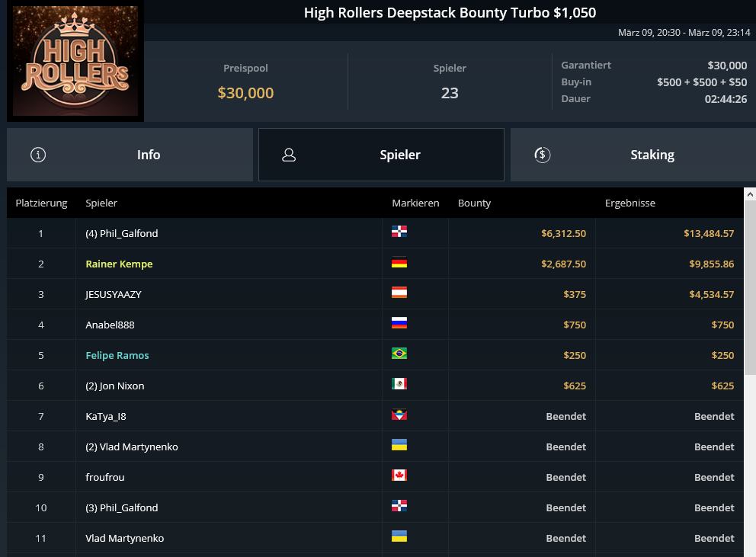Image resolution: width=756 pixels, height=557 pixels.
Task: Select player (2) Vlad Martynenko
Action: pos(132,447)
